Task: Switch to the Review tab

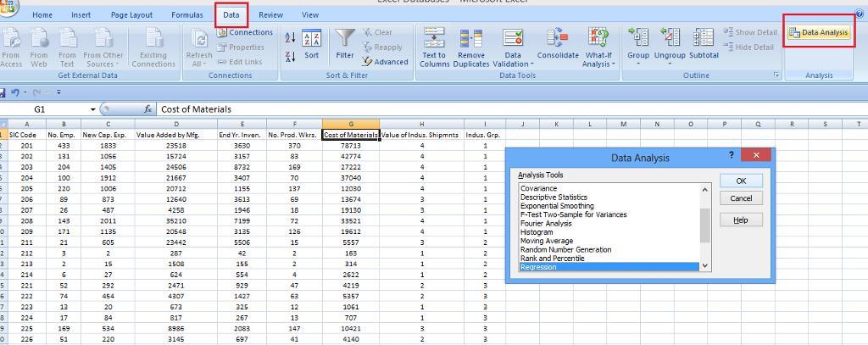Action: click(270, 15)
